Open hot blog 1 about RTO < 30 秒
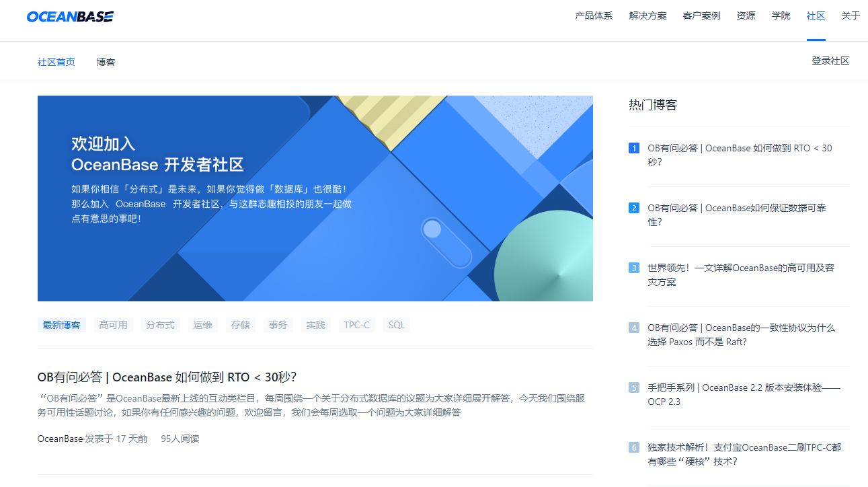The width and height of the screenshot is (868, 487). pos(740,155)
